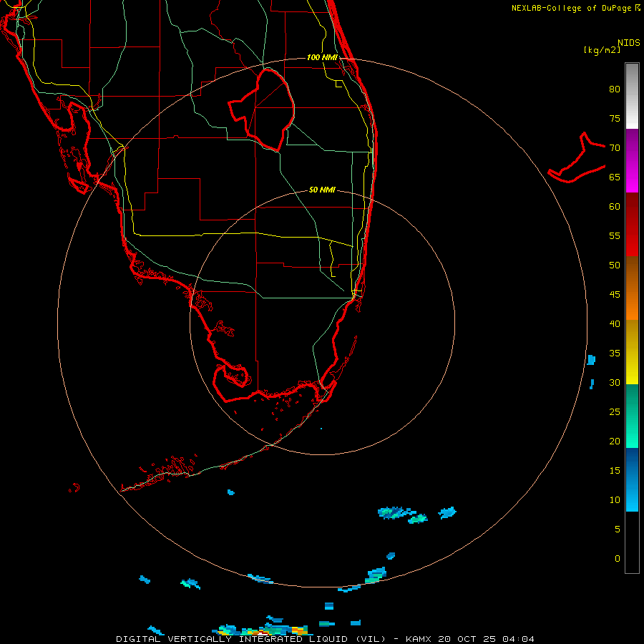Click the Grand Bahama island outline at right
Screen dimensions: 644x644
click(x=577, y=157)
